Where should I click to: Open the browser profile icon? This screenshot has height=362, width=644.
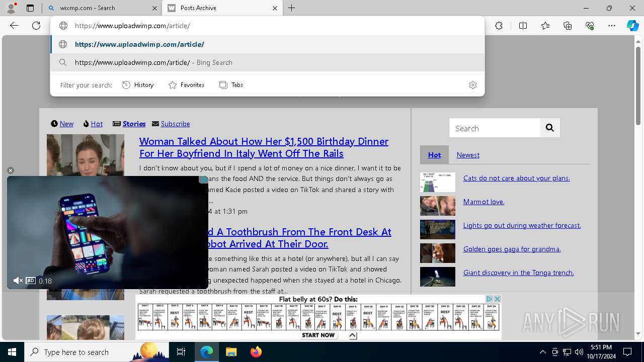point(11,8)
